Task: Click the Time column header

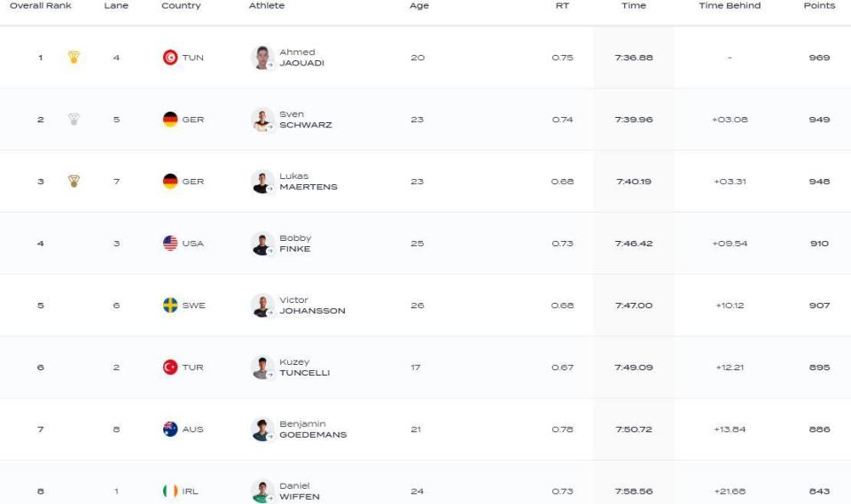Action: (x=633, y=5)
